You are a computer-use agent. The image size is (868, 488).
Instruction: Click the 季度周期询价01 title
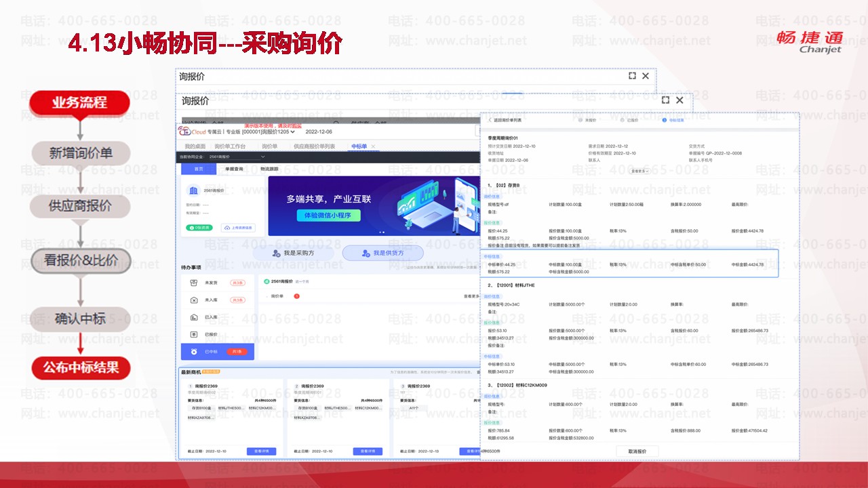tap(504, 138)
